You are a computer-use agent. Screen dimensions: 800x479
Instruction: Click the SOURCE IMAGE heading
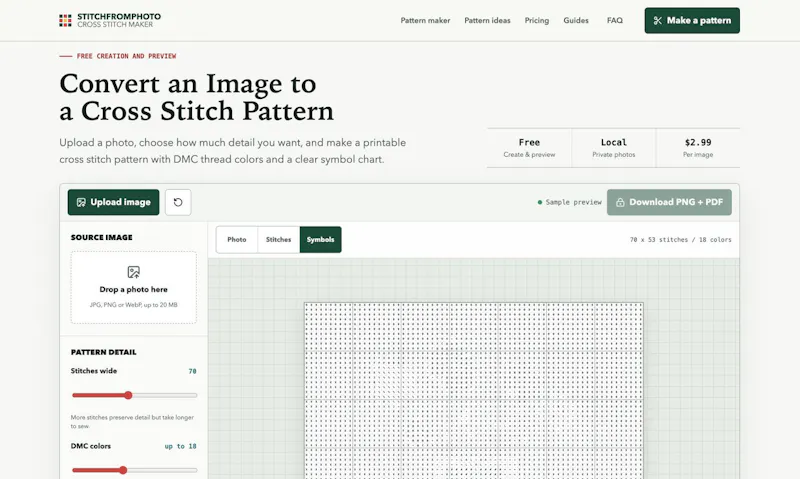102,237
